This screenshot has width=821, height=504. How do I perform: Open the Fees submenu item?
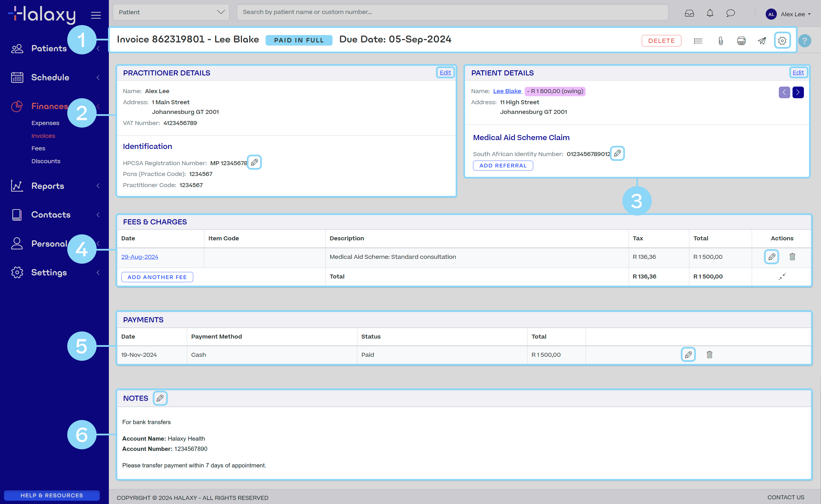(x=38, y=148)
